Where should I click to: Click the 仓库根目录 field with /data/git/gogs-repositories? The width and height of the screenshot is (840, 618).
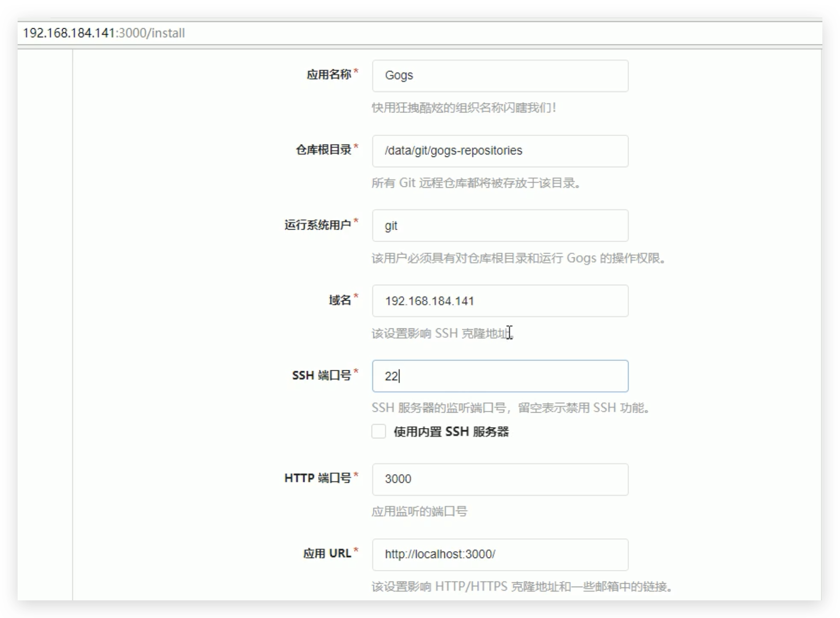[500, 151]
